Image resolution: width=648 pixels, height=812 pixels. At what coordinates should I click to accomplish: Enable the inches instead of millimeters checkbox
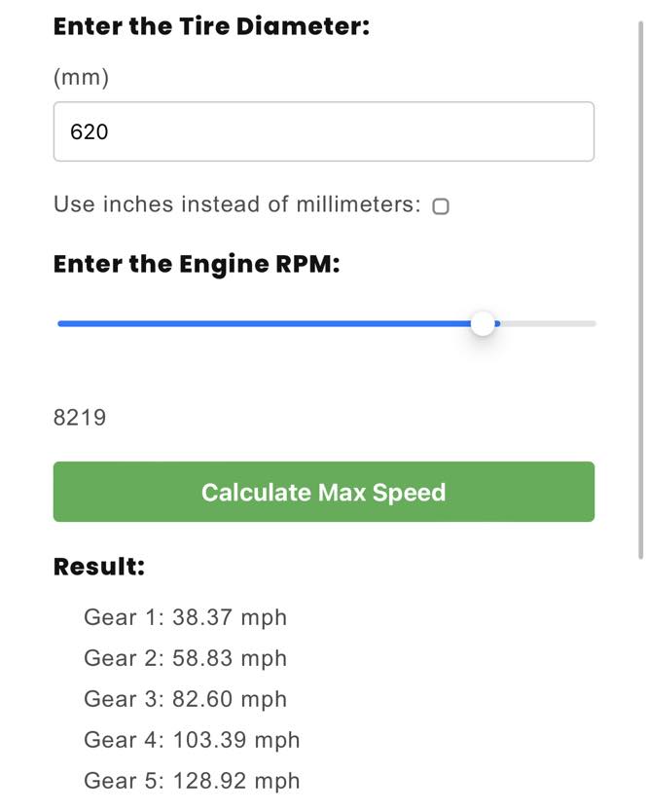(441, 206)
